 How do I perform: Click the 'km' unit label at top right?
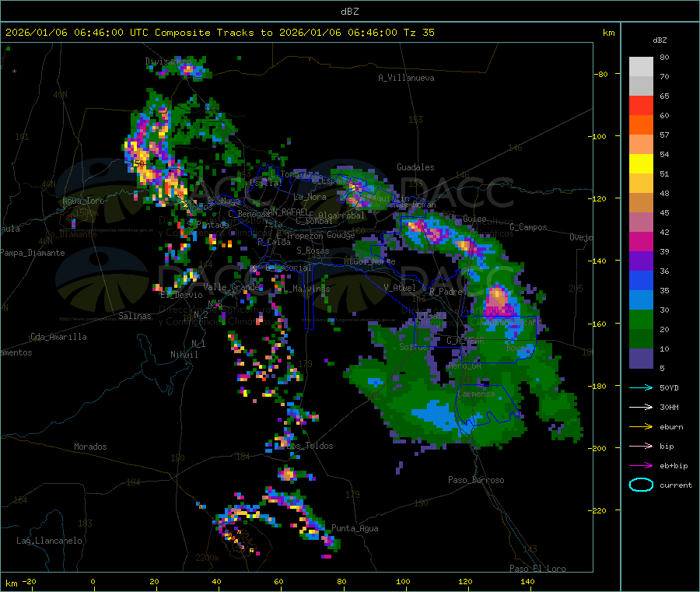pos(608,33)
